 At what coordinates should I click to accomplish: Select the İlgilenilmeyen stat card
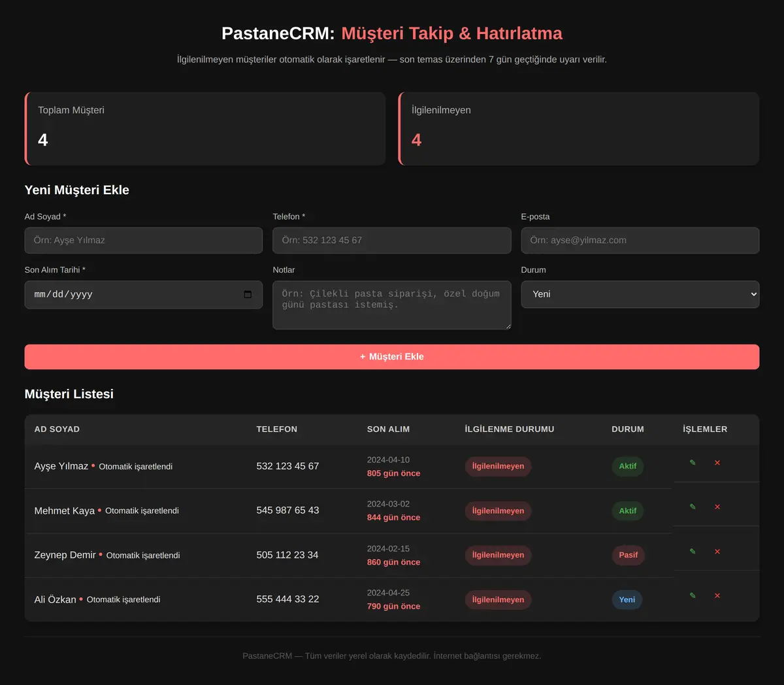pos(579,129)
